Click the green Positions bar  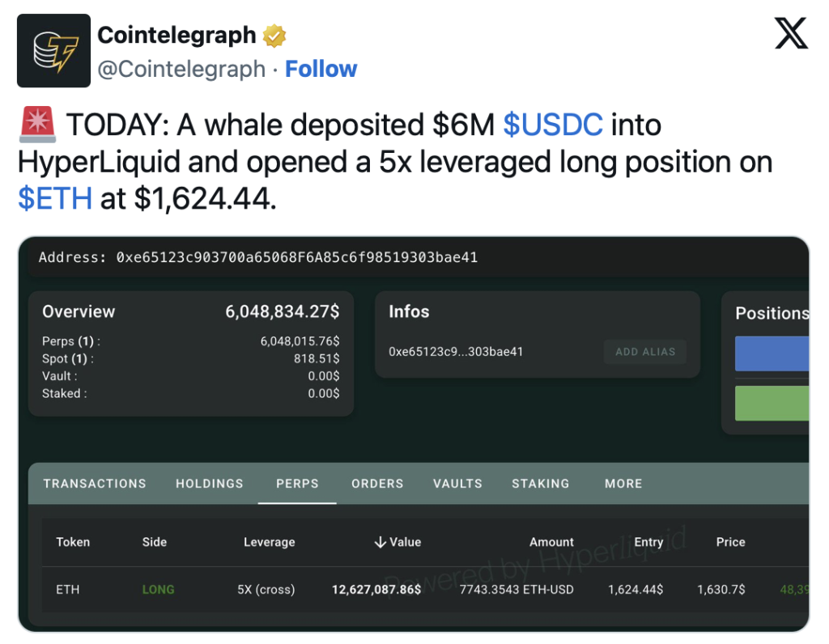(x=772, y=403)
